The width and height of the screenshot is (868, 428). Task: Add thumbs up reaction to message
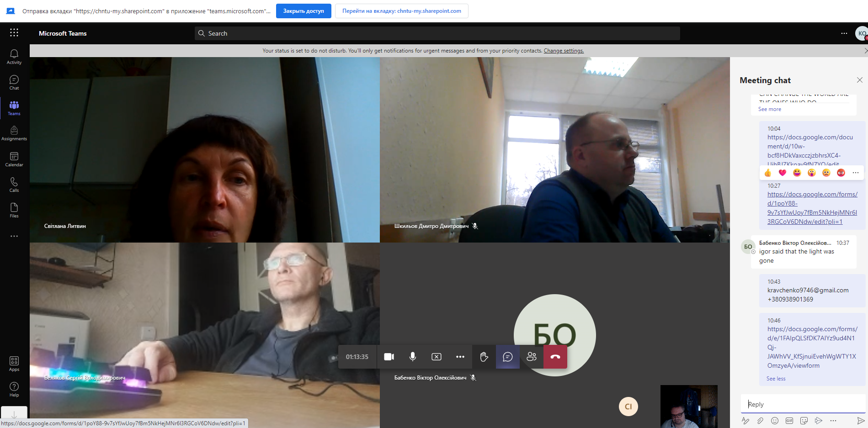[768, 173]
